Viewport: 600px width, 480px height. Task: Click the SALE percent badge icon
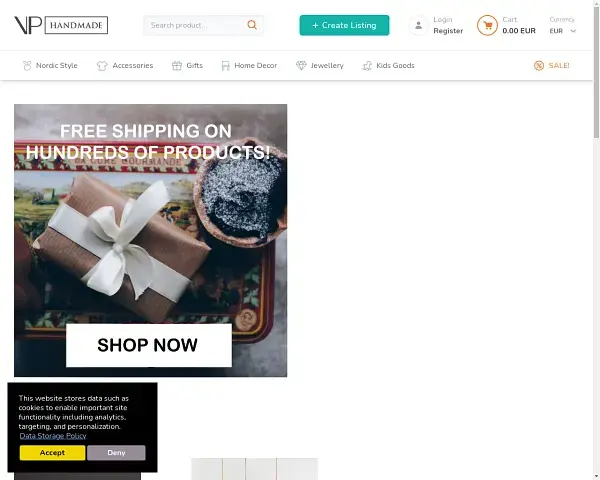click(539, 65)
